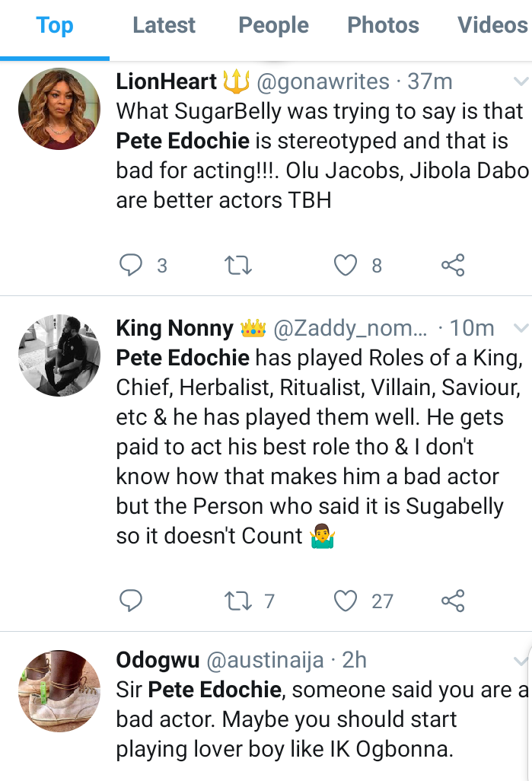Expand King Nonny tweet options menu

point(521,328)
